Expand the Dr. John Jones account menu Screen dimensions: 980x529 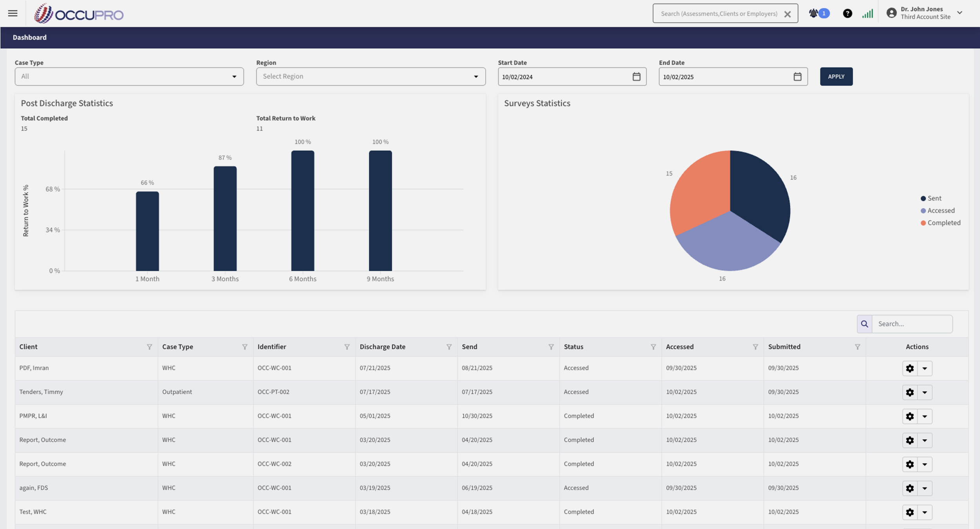[960, 13]
